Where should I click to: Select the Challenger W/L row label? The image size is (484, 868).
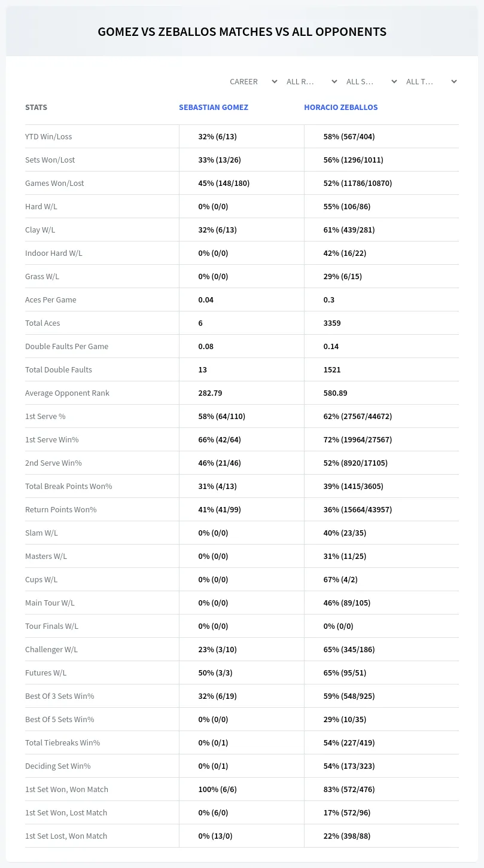tap(51, 649)
